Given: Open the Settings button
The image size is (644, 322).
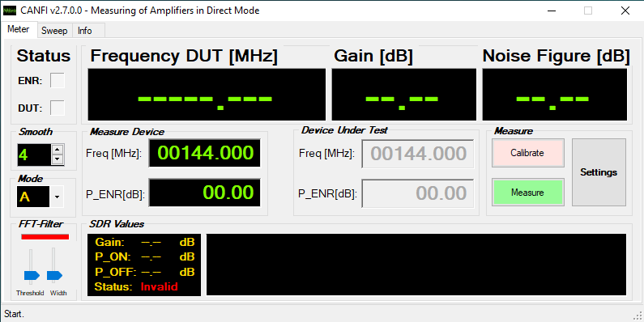Looking at the screenshot, I should 599,172.
